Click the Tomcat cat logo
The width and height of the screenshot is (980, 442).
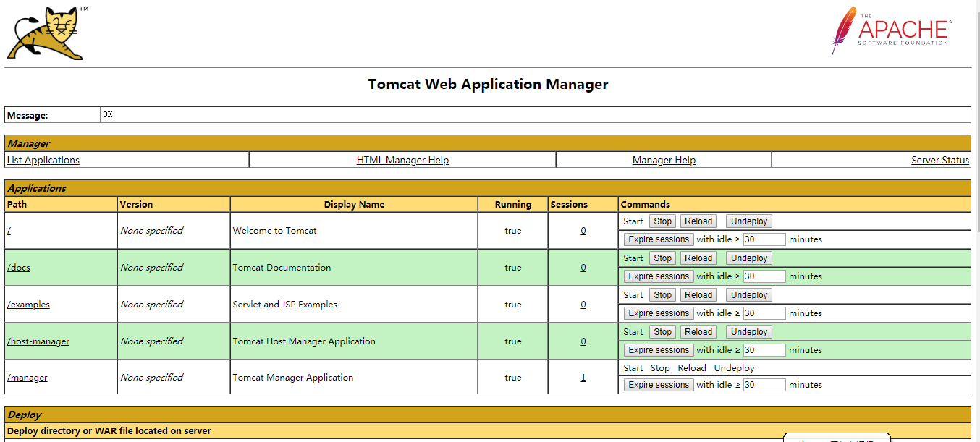pos(45,33)
